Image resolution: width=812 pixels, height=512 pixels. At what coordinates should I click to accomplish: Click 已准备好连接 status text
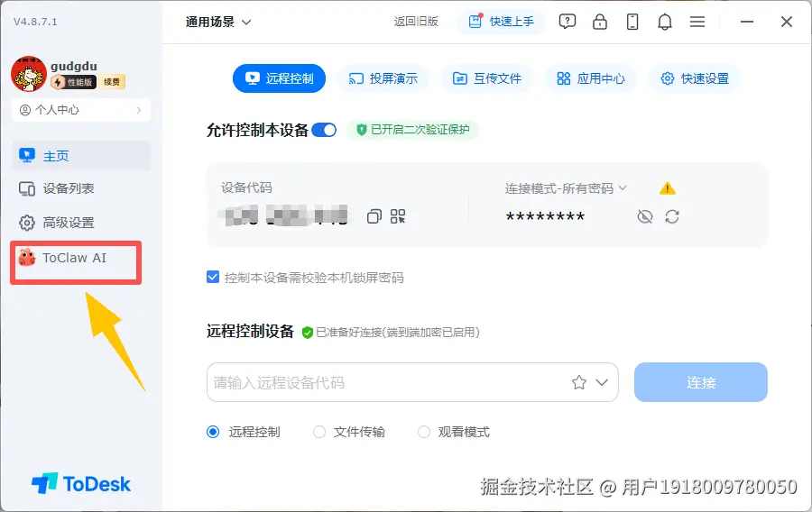[x=398, y=332]
